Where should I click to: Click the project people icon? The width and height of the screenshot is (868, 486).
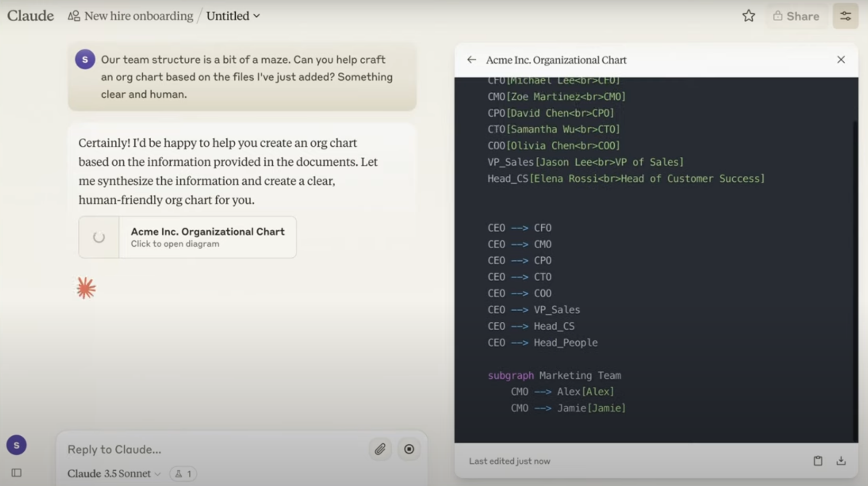(74, 16)
